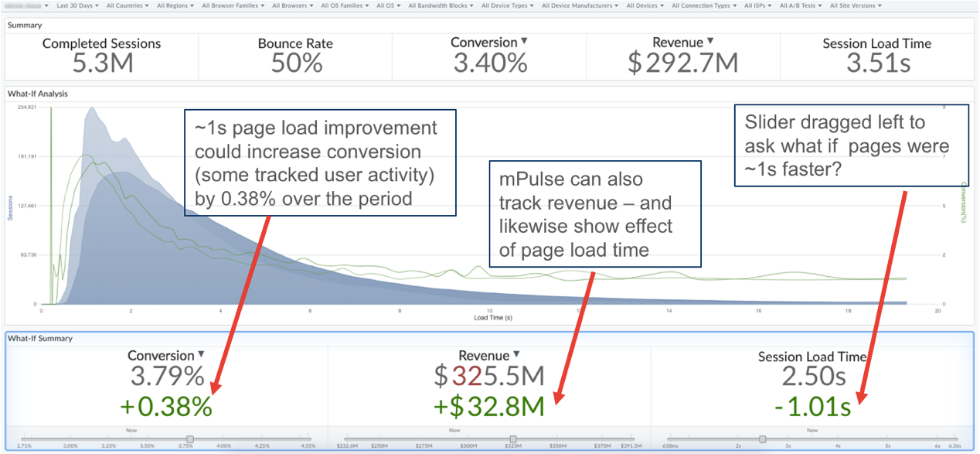Click the Conversion what-if slider handle
The height and width of the screenshot is (454, 980).
coord(190,439)
